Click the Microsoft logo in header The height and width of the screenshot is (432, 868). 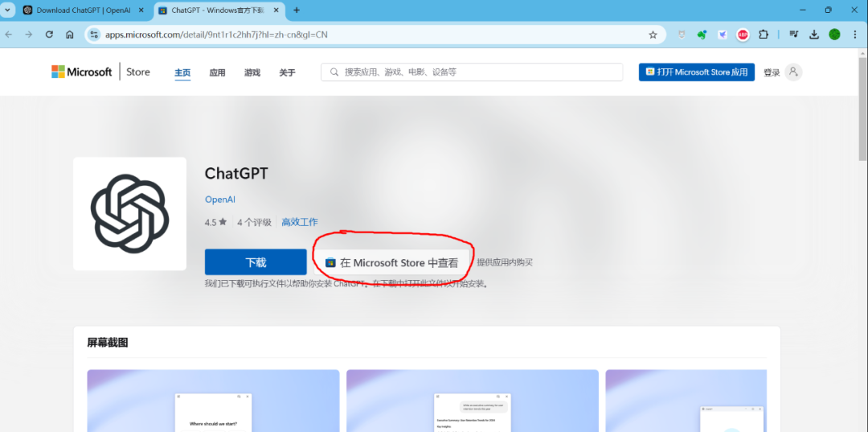pyautogui.click(x=82, y=72)
